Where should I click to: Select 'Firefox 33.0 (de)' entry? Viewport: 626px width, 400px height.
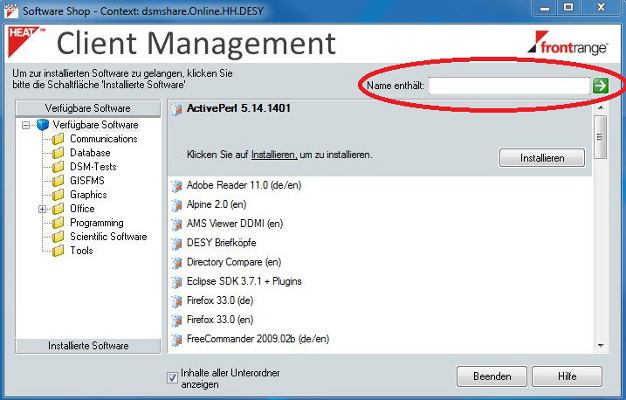click(x=220, y=301)
